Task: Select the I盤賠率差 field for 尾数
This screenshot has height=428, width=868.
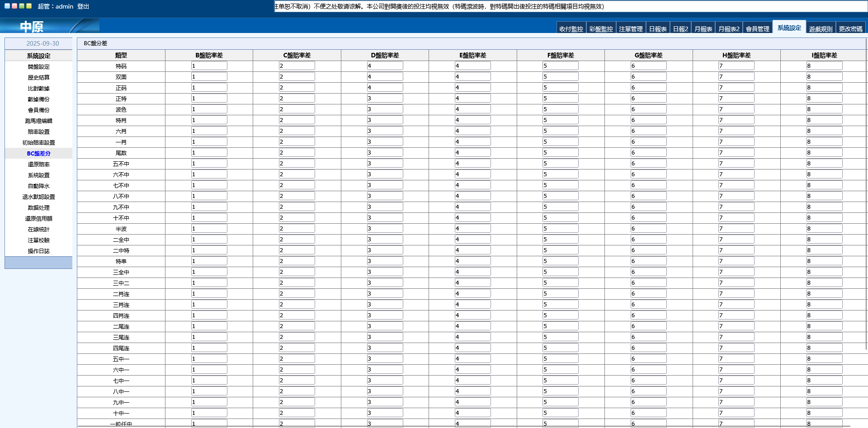Action: tap(824, 153)
